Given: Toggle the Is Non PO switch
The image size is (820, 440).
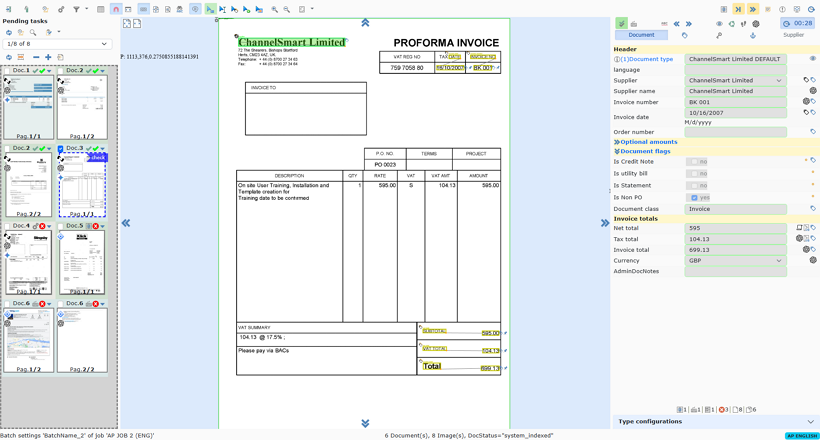Looking at the screenshot, I should pyautogui.click(x=698, y=198).
